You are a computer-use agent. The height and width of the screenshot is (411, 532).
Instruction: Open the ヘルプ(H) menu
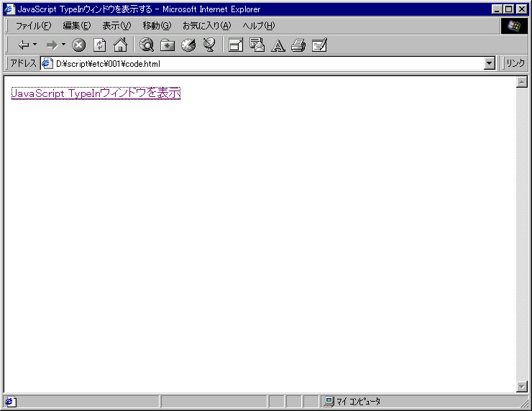259,26
